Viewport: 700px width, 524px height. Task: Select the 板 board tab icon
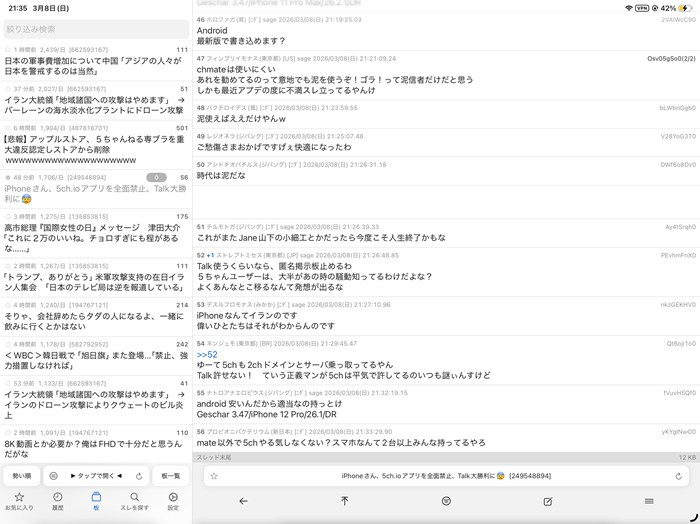pyautogui.click(x=96, y=501)
